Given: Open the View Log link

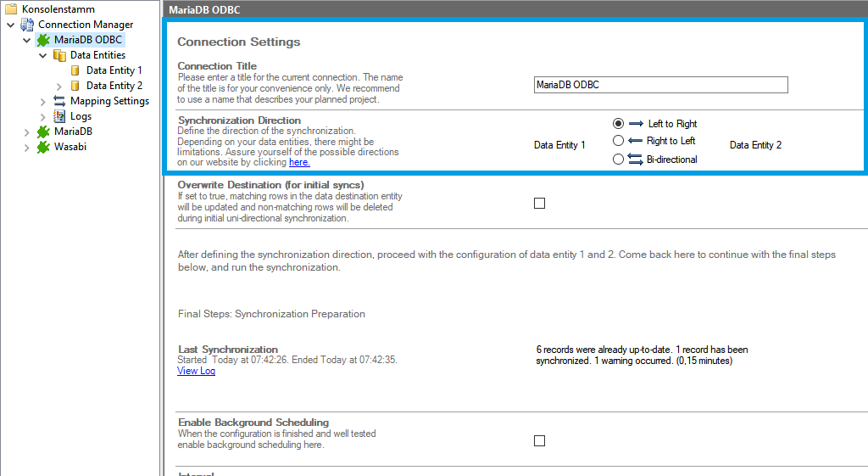Looking at the screenshot, I should 196,371.
